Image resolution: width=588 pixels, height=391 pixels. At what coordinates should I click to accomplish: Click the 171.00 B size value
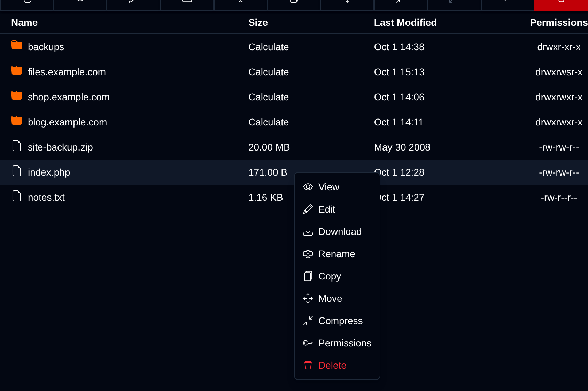(268, 172)
